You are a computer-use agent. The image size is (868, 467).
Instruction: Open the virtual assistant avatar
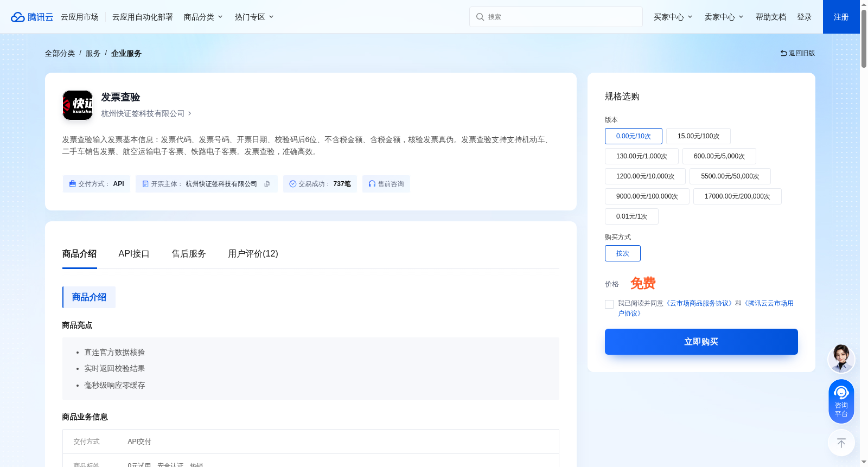tap(841, 359)
